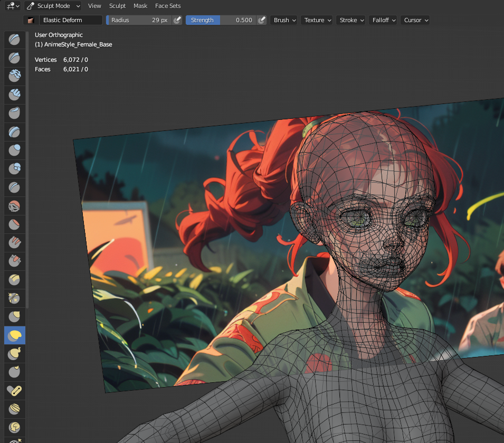Open the brush preview thumbnail selector
The width and height of the screenshot is (504, 443).
tap(31, 20)
